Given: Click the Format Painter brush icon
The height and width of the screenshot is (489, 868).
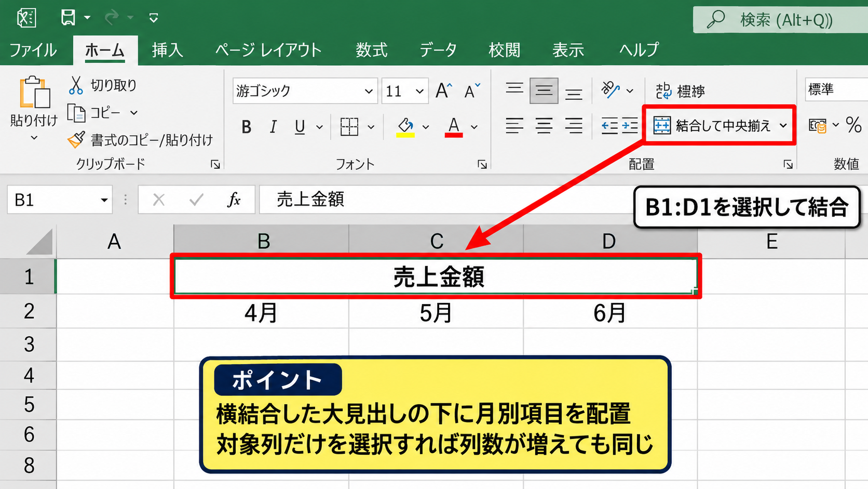Looking at the screenshot, I should (x=76, y=139).
